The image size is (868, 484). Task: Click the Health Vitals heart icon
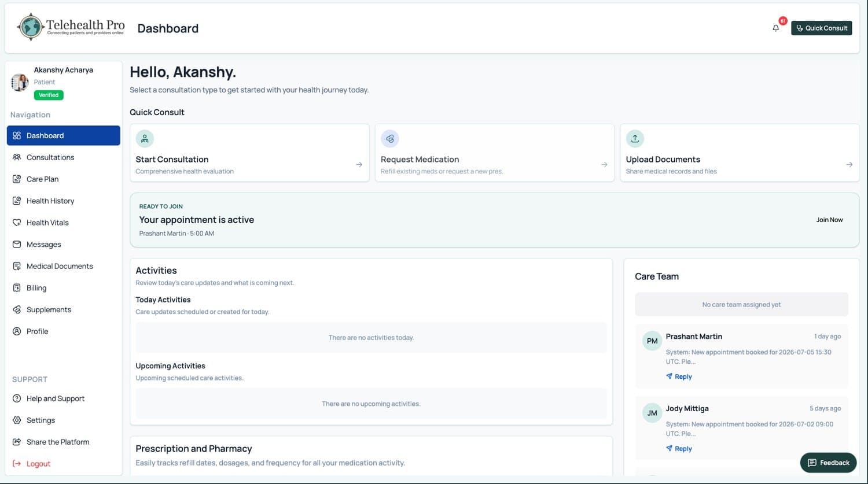pyautogui.click(x=17, y=223)
